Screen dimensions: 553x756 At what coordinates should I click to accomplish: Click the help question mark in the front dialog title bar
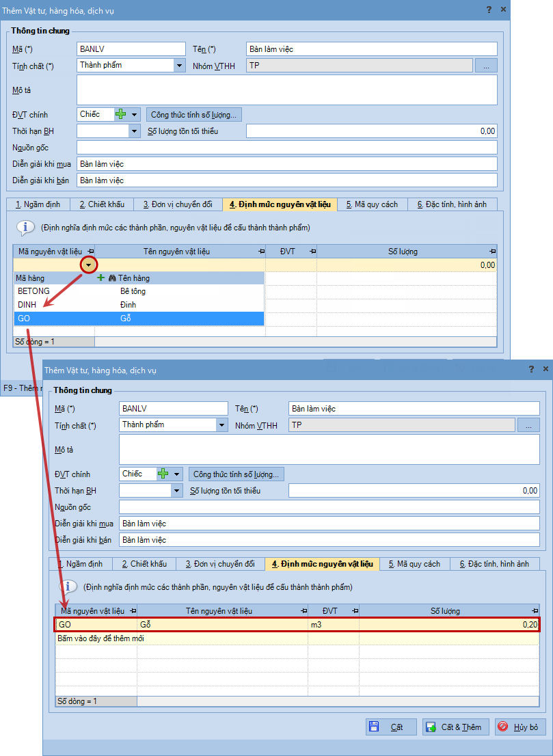(531, 370)
